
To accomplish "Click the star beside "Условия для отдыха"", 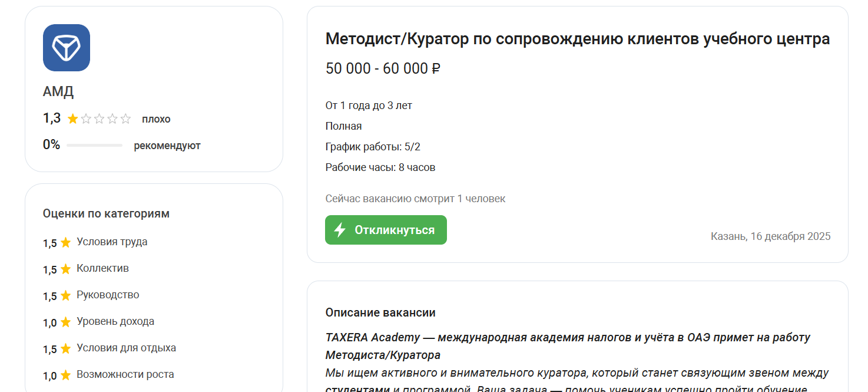I will pyautogui.click(x=66, y=347).
